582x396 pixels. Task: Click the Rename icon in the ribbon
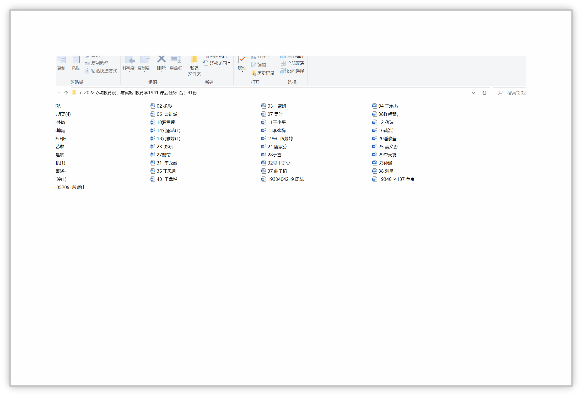(176, 62)
